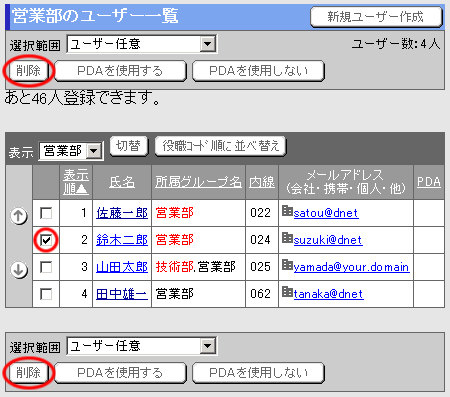
Task: Click the あと46人登録できます message
Action: click(82, 98)
